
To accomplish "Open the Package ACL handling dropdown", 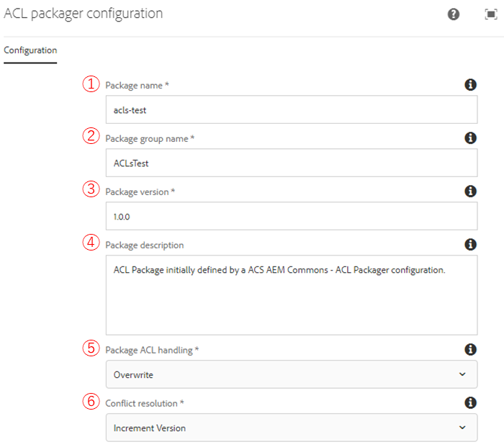I will 292,374.
